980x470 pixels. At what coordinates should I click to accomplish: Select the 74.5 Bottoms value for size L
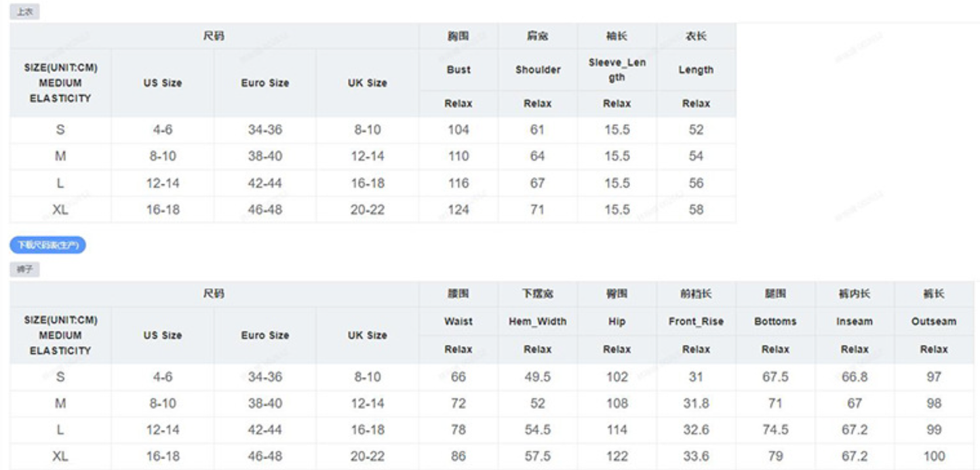click(x=775, y=430)
